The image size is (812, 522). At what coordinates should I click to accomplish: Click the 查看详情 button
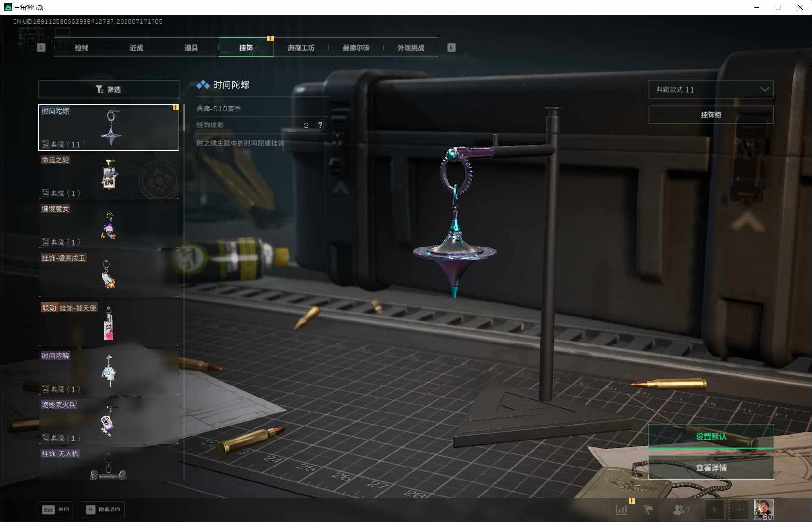pos(711,467)
